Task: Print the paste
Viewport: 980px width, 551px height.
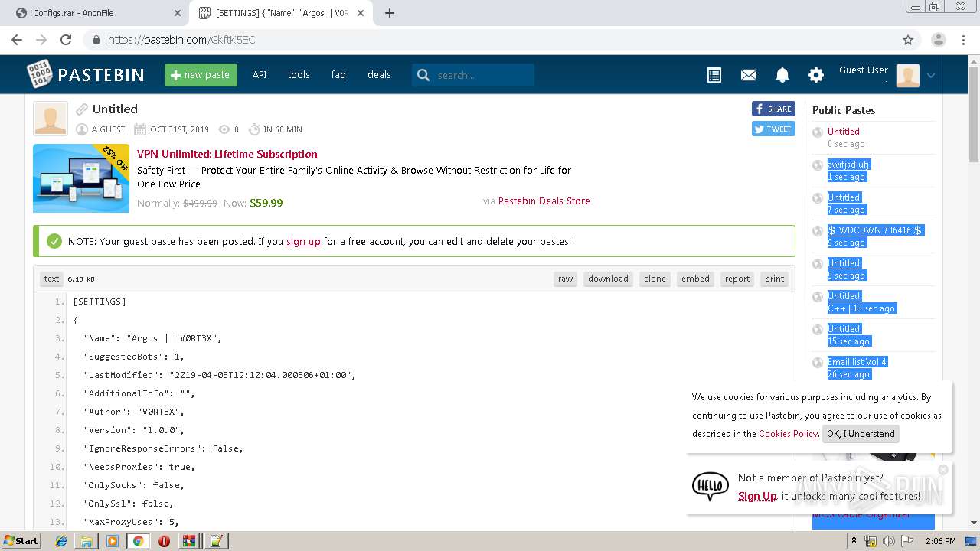Action: click(x=774, y=279)
